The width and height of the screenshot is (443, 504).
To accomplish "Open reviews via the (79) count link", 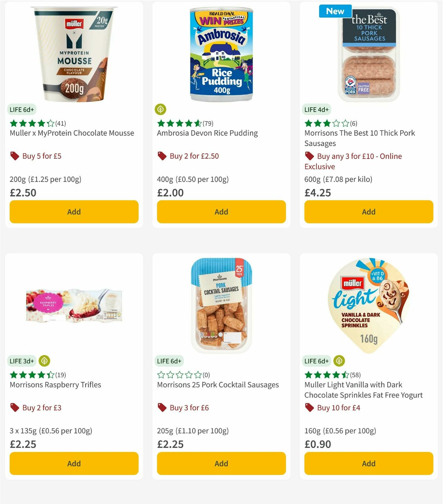I will (x=207, y=124).
